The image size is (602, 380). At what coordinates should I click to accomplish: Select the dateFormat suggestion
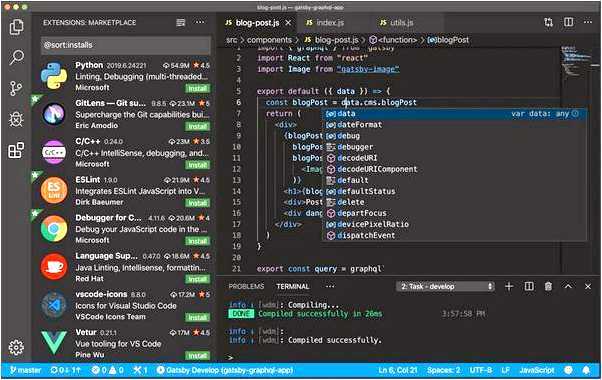click(x=454, y=125)
